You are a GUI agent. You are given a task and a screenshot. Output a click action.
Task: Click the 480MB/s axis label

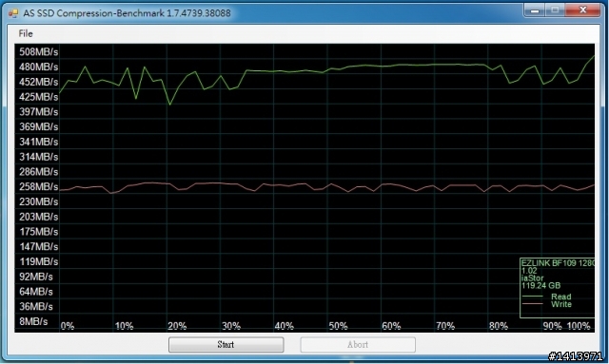[38, 67]
